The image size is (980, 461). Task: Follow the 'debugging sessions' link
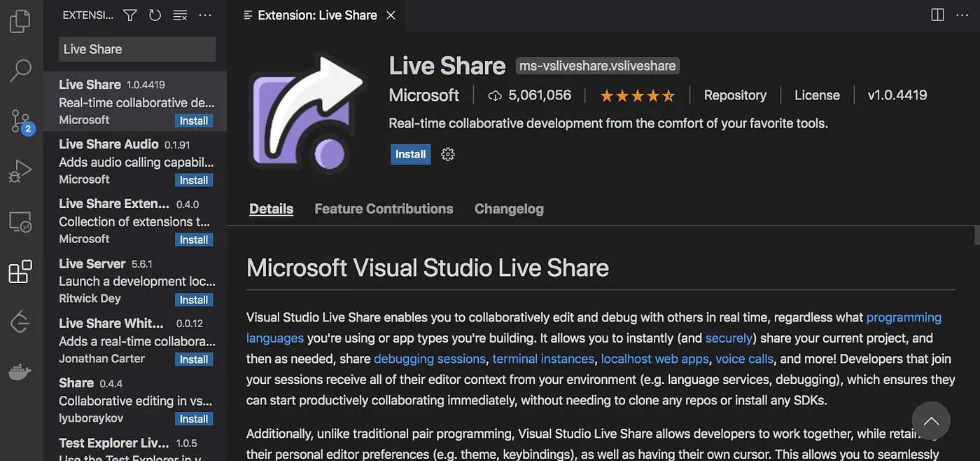[x=430, y=359]
